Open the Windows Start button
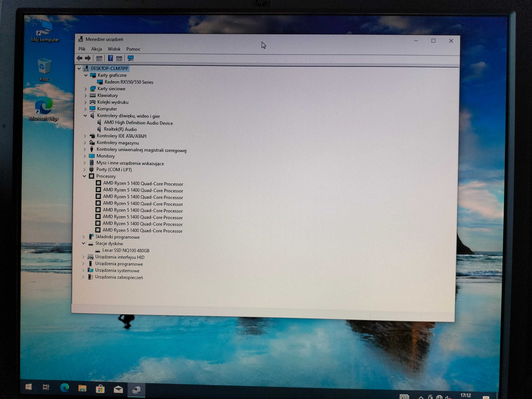Viewport: 532px width, 399px height. 29,387
